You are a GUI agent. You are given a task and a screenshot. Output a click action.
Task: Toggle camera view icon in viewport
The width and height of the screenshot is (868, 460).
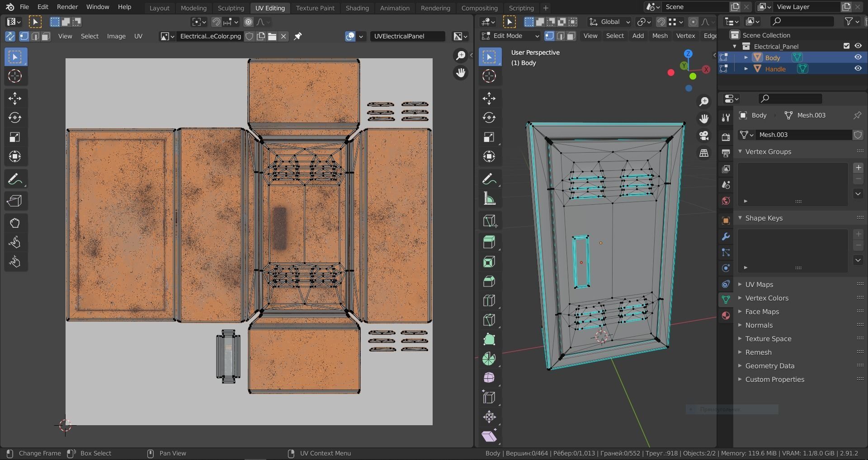pos(703,136)
